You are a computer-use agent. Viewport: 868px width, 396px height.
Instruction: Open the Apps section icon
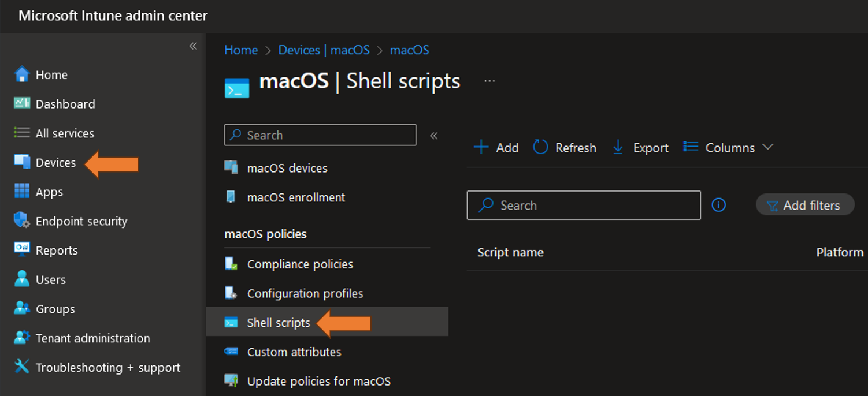(x=21, y=192)
